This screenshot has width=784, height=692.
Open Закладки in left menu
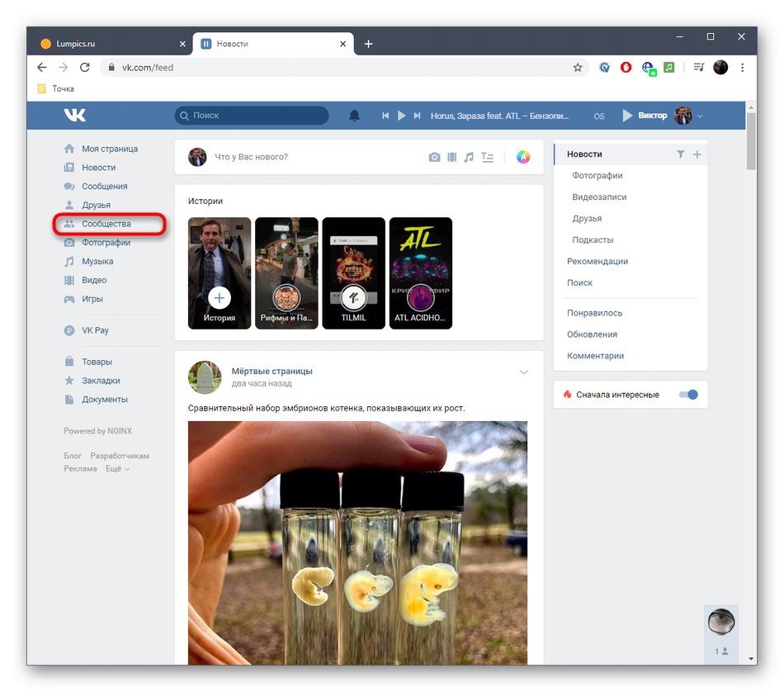[x=101, y=381]
